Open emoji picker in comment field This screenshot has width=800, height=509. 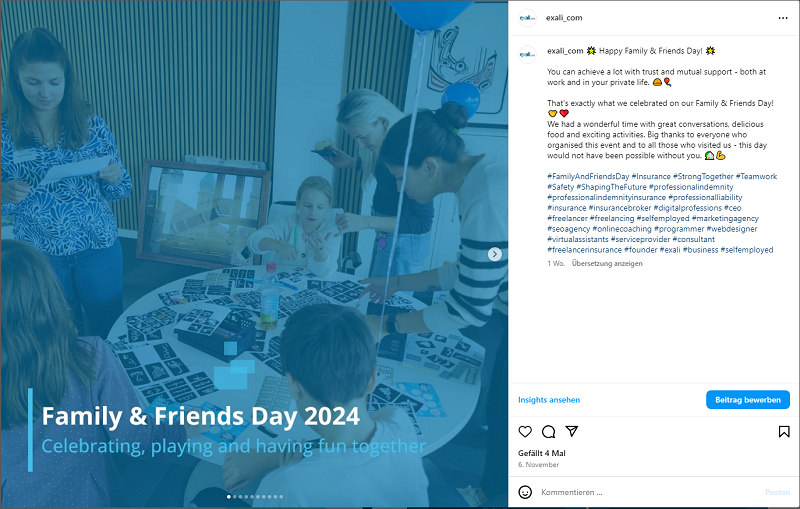point(525,492)
